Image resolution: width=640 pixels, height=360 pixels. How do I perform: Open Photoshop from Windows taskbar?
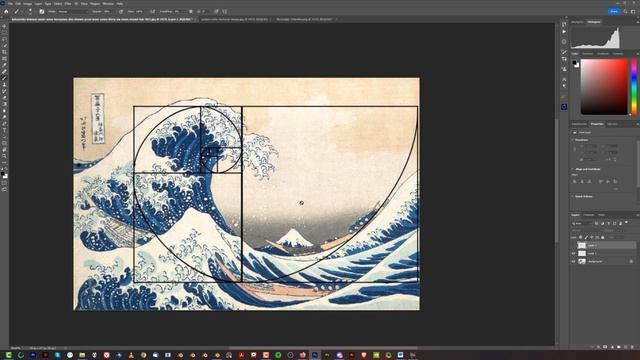[x=315, y=355]
